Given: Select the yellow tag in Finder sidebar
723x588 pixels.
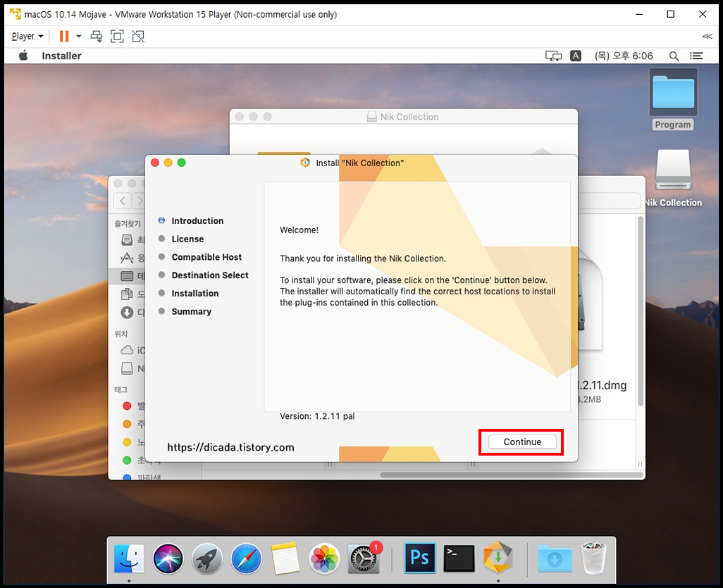Looking at the screenshot, I should click(x=128, y=442).
